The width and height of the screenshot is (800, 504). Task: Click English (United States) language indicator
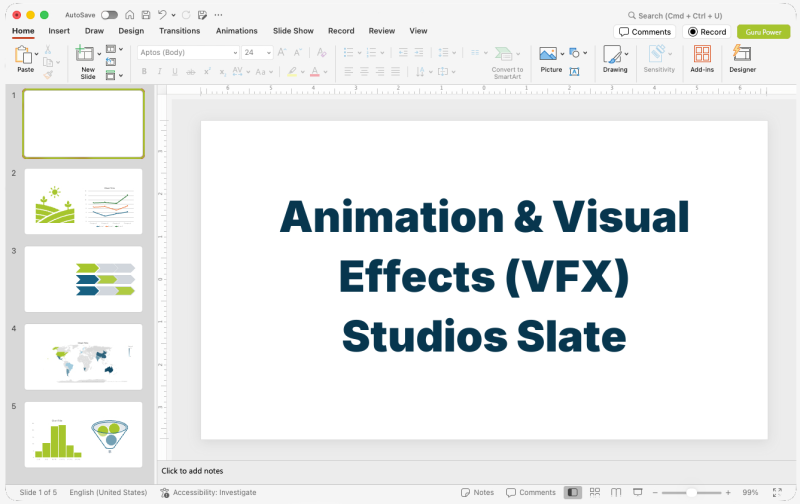click(108, 492)
